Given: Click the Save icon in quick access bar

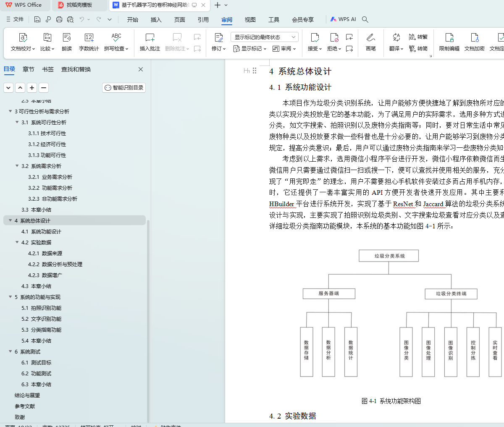Looking at the screenshot, I should (x=37, y=19).
